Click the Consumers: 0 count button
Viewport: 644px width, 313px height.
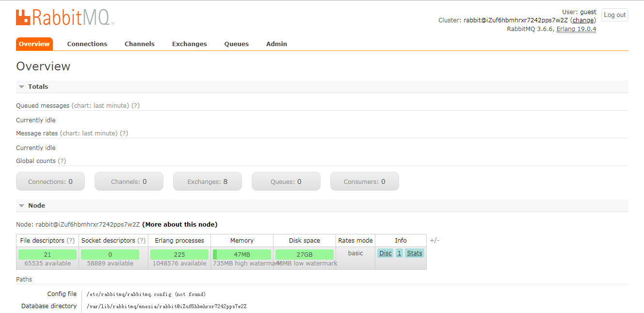pyautogui.click(x=365, y=181)
